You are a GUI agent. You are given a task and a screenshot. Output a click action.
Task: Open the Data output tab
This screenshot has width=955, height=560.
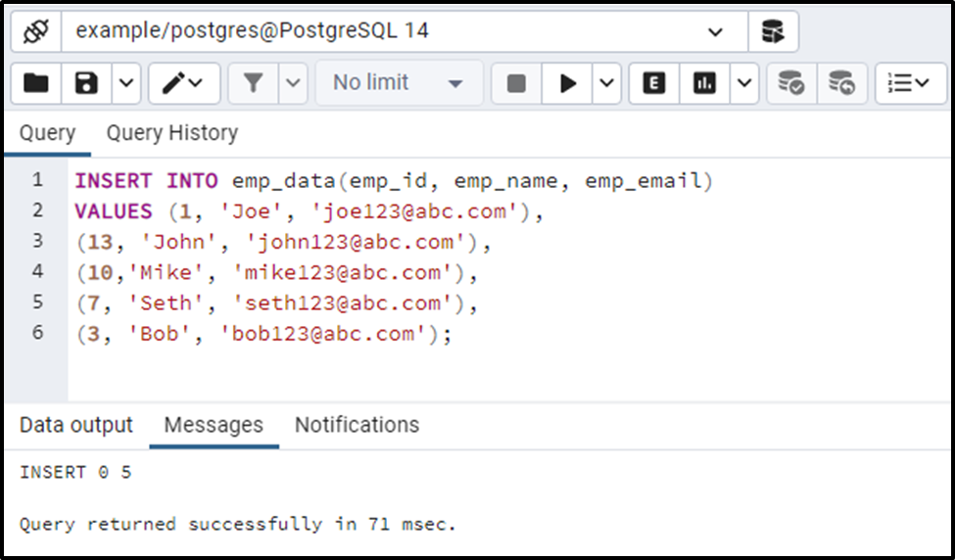coord(76,425)
